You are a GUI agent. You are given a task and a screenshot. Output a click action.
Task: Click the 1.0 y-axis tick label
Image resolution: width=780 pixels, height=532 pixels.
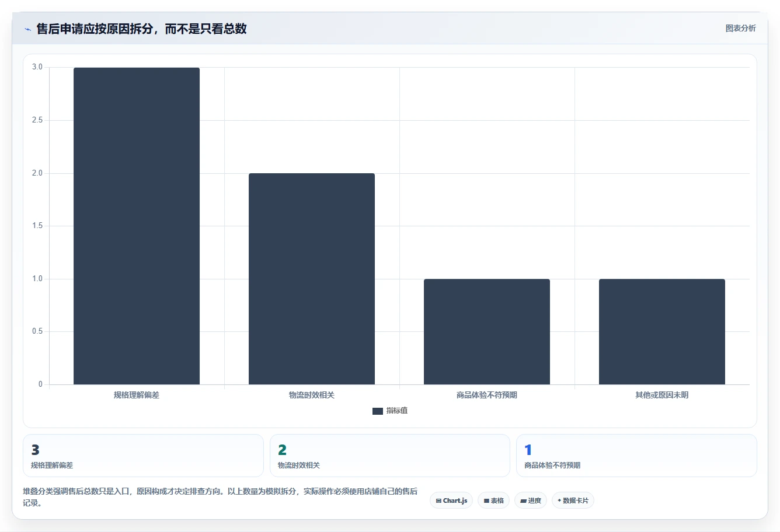(x=37, y=279)
